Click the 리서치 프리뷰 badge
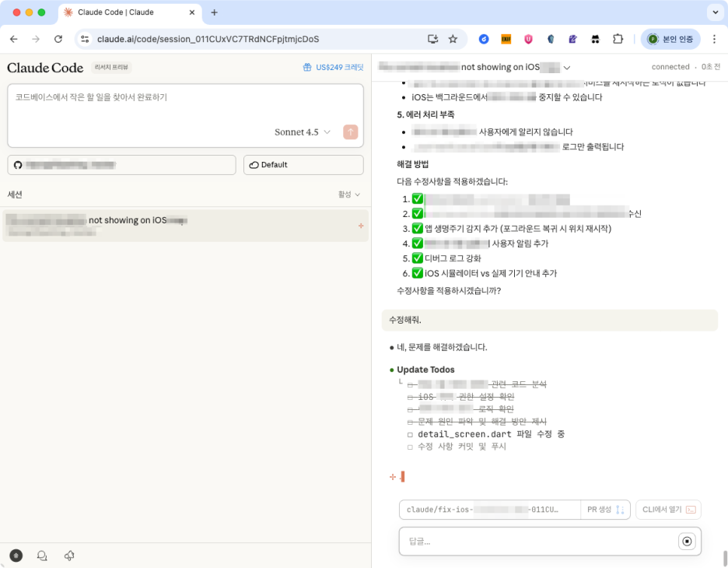 (111, 68)
